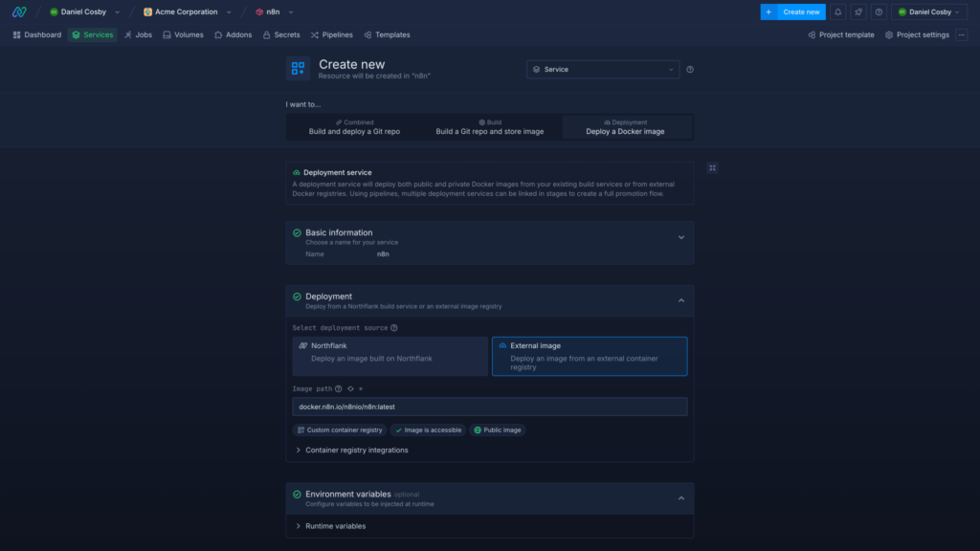Switch to the Pipelines tab

pyautogui.click(x=331, y=34)
